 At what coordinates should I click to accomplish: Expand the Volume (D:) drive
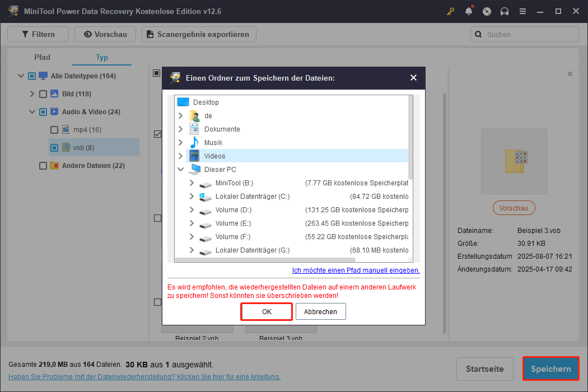[192, 209]
